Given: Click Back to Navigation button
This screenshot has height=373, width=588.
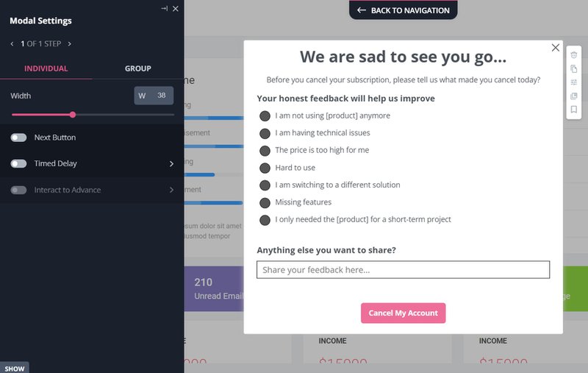Looking at the screenshot, I should [x=403, y=10].
